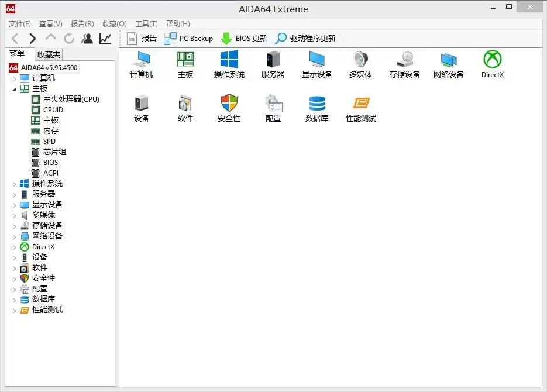
Task: Open the 工具(T) menu
Action: (146, 24)
